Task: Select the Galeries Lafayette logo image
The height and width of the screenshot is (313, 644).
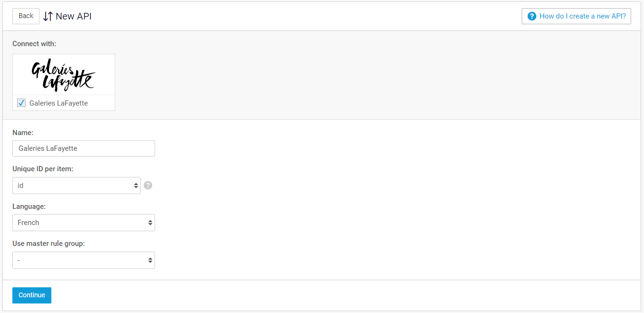Action: coord(64,75)
